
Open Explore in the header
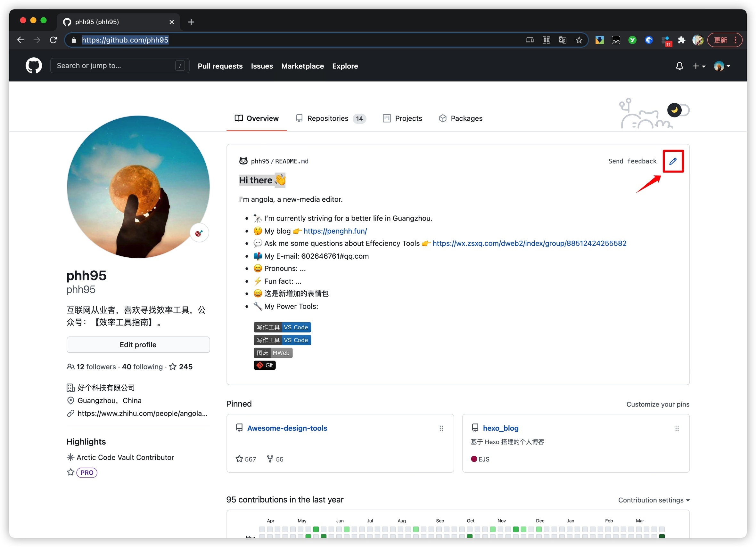click(345, 66)
